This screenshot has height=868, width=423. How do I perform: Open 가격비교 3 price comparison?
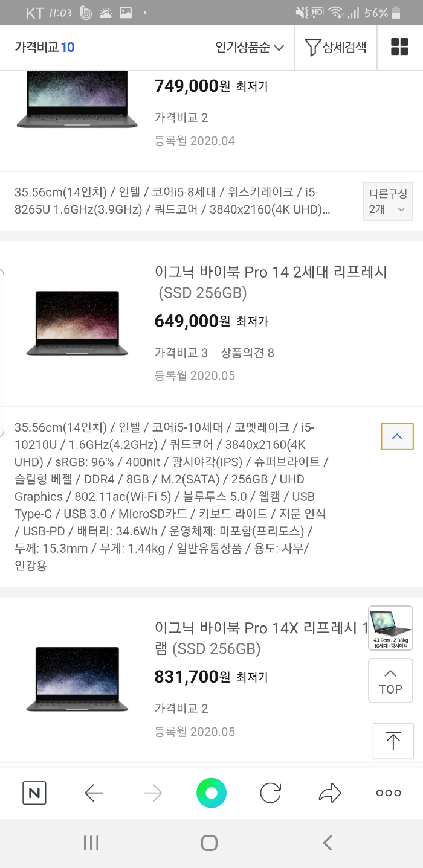click(x=181, y=353)
